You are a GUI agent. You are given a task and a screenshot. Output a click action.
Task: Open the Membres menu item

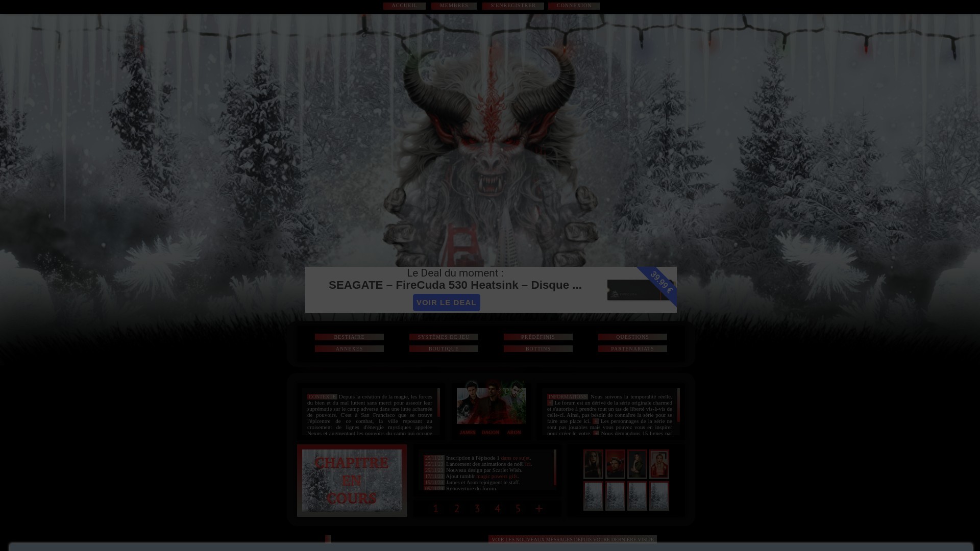pos(454,6)
